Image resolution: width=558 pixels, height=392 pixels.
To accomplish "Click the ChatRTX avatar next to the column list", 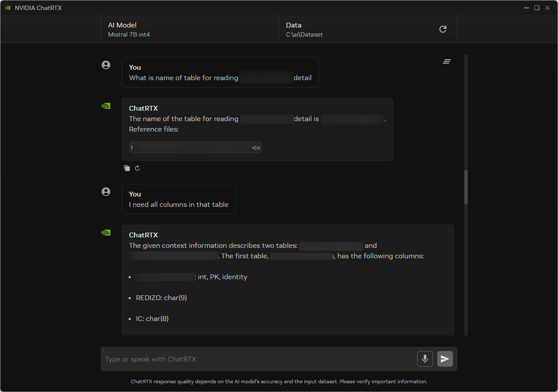I will click(x=106, y=233).
